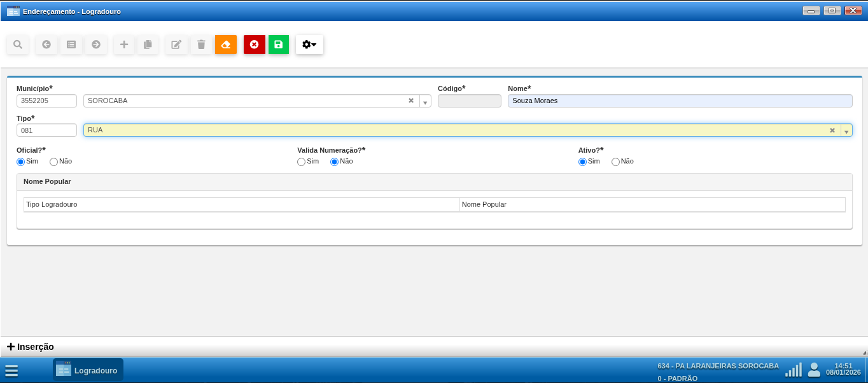Image resolution: width=868 pixels, height=383 pixels.
Task: Click the user profile icon in taskbar
Action: [814, 370]
